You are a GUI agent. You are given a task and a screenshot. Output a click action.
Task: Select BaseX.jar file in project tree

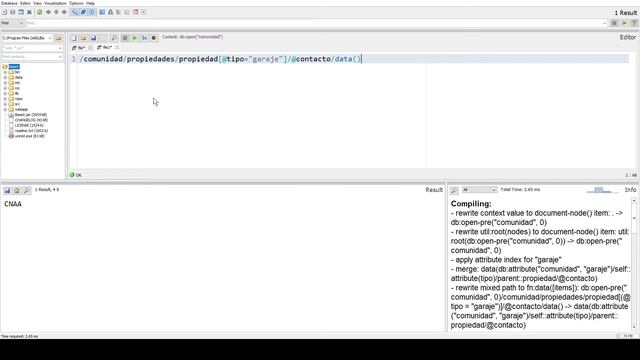pyautogui.click(x=31, y=115)
